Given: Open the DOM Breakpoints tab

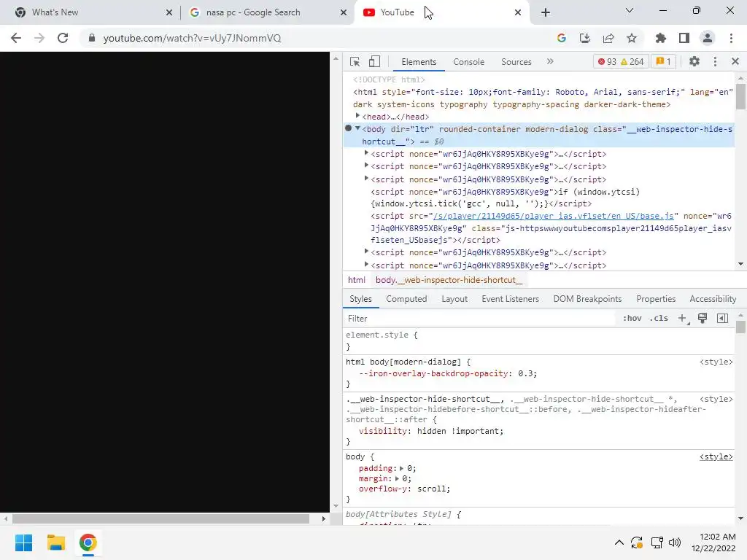Looking at the screenshot, I should [587, 298].
